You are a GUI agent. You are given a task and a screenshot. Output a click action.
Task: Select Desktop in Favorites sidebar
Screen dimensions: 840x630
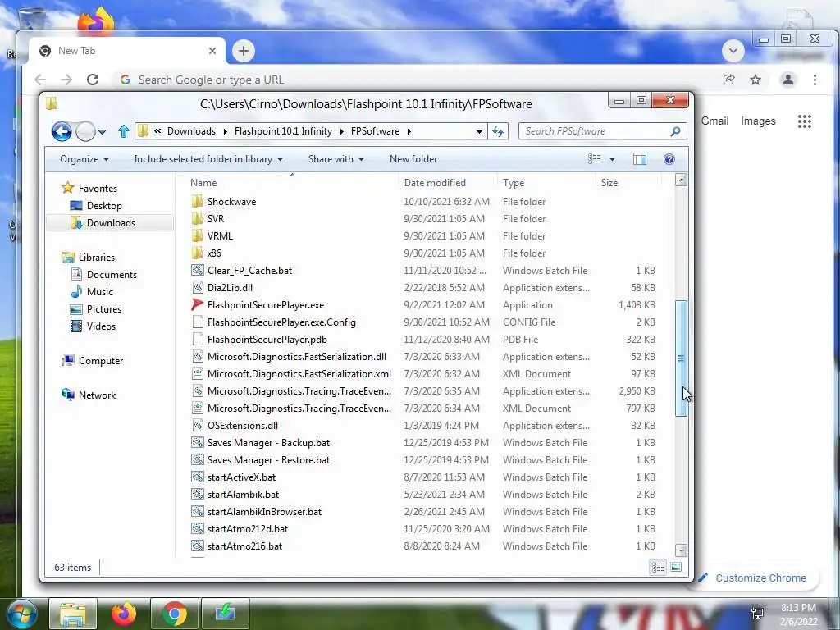[x=104, y=206]
